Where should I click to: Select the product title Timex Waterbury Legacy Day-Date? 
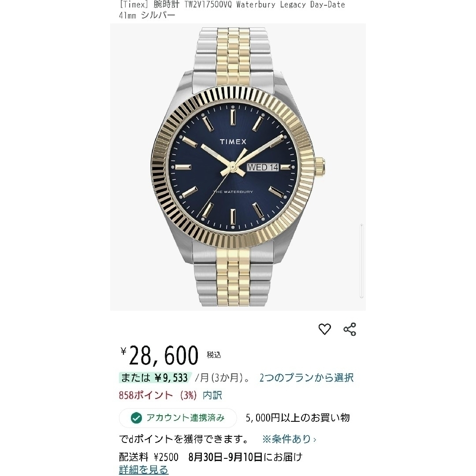click(x=232, y=10)
